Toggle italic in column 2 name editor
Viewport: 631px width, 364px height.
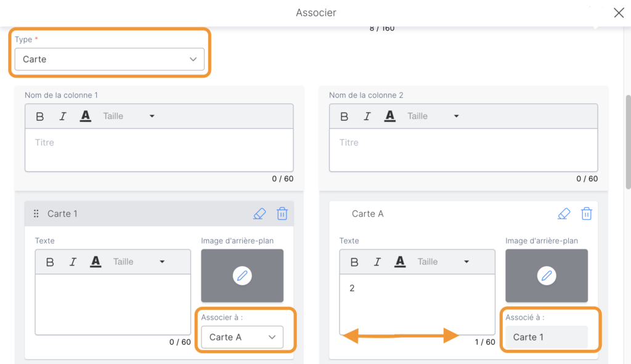tap(367, 116)
